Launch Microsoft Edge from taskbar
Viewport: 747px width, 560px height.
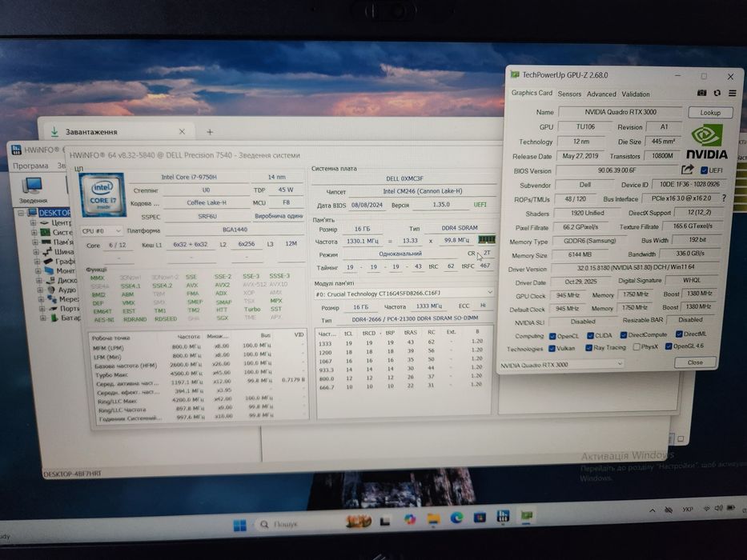(x=457, y=518)
